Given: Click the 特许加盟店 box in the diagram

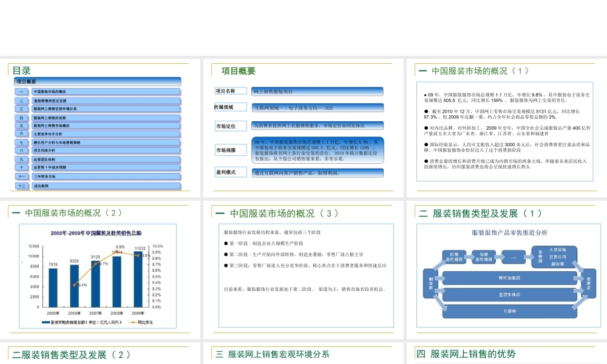Looking at the screenshot, I should (510, 278).
